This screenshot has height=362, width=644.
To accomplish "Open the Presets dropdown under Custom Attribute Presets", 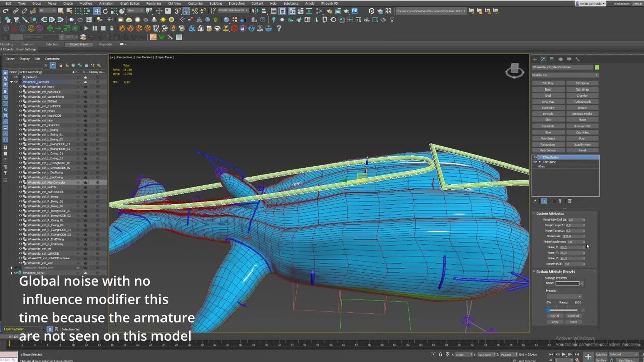I will pyautogui.click(x=565, y=296).
